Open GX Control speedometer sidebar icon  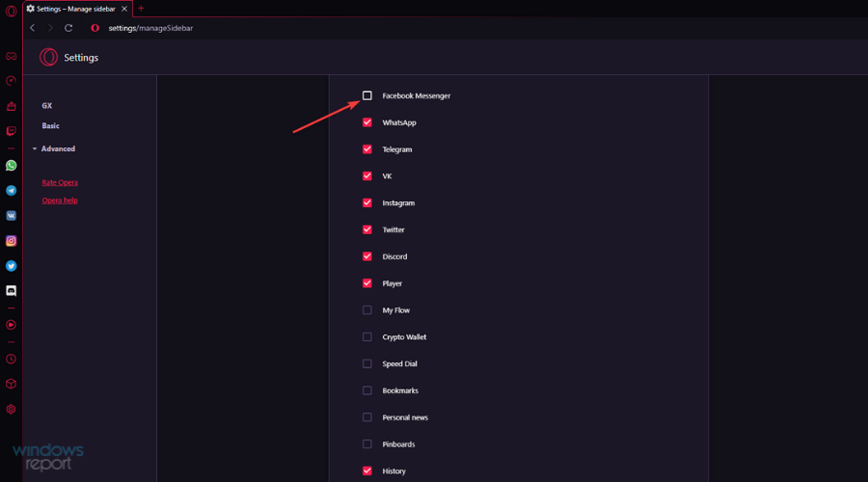(11, 81)
